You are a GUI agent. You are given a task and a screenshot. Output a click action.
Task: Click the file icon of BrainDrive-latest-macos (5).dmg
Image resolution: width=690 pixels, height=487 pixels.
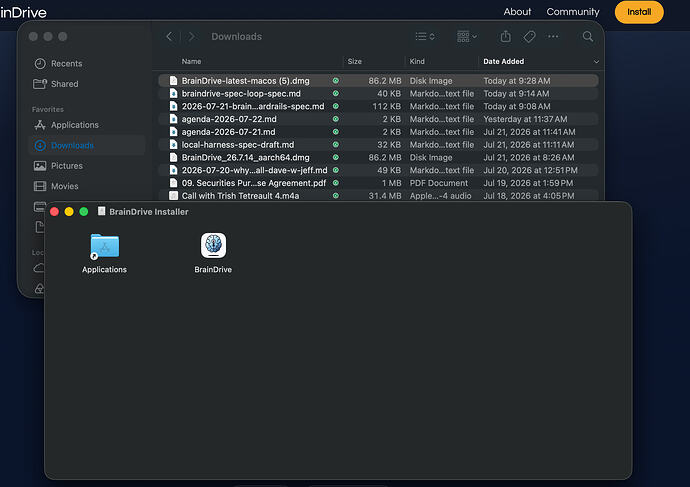tap(173, 81)
